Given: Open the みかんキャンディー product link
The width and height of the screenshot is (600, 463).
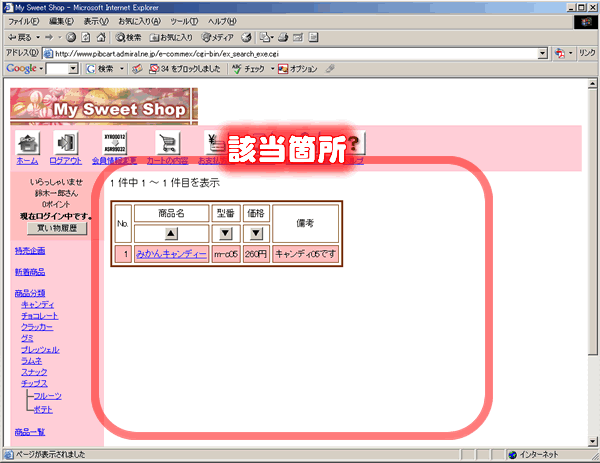Looking at the screenshot, I should [x=171, y=254].
